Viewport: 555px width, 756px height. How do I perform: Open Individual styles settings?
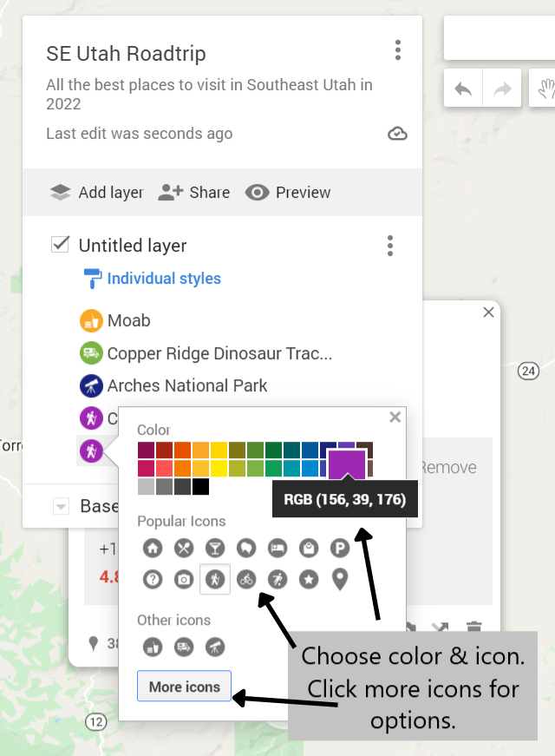coord(153,279)
